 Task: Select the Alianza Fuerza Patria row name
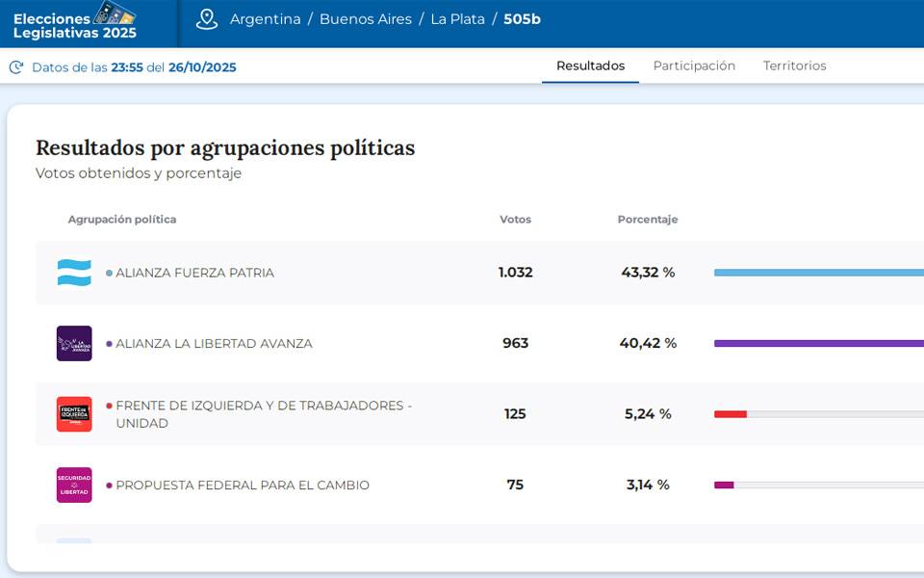pos(194,273)
